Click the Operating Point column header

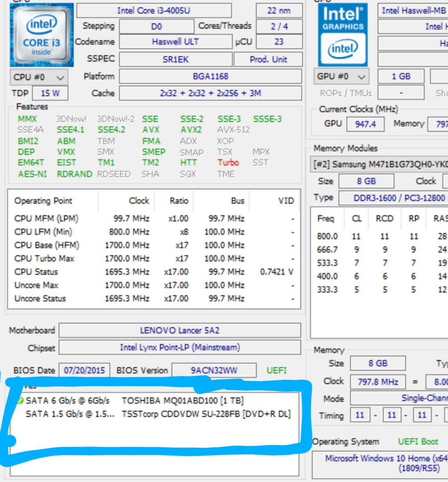(x=43, y=201)
